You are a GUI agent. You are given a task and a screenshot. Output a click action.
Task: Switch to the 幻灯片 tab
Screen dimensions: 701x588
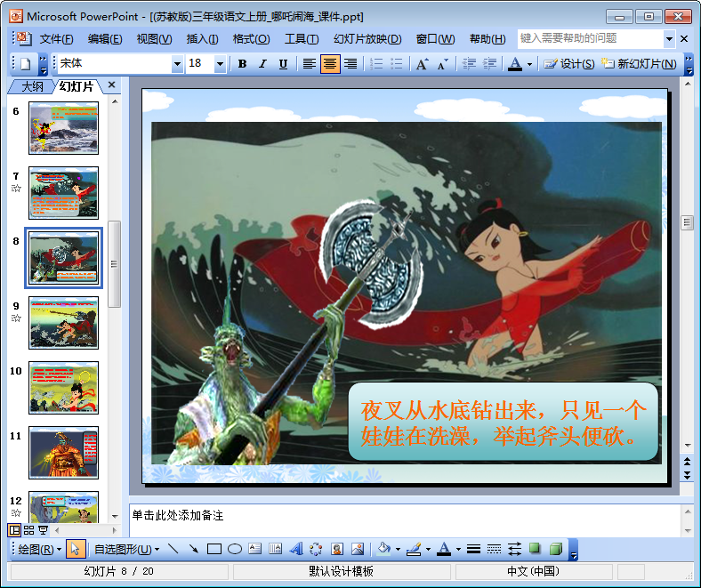coord(76,86)
